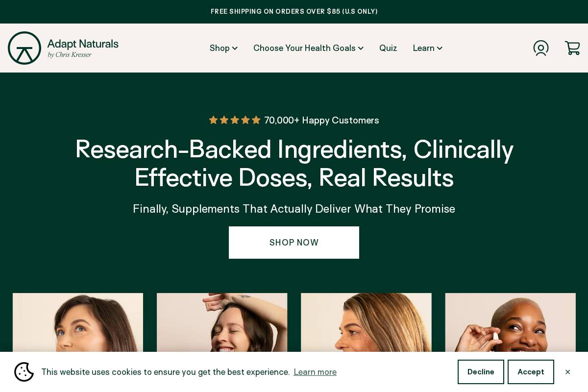Open the Quiz menu item

point(388,48)
